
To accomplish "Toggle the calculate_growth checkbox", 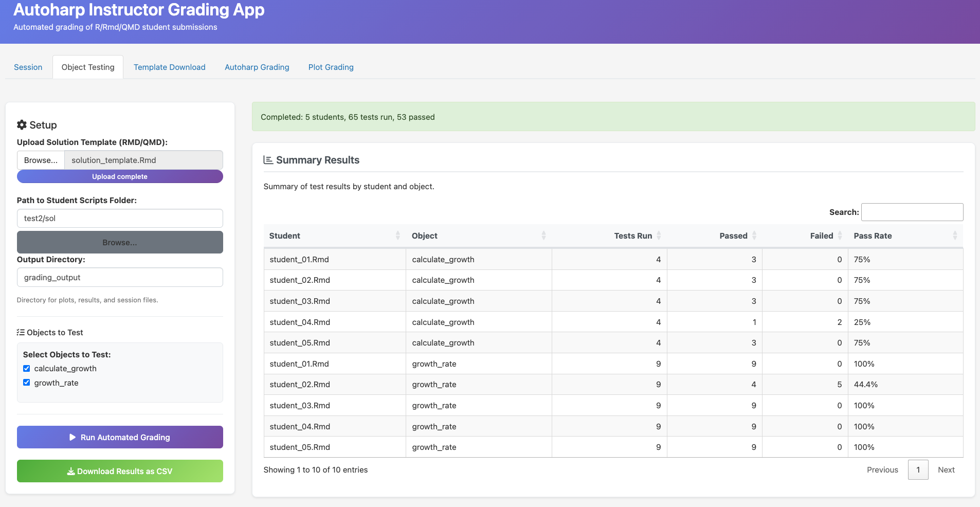I will pyautogui.click(x=27, y=368).
